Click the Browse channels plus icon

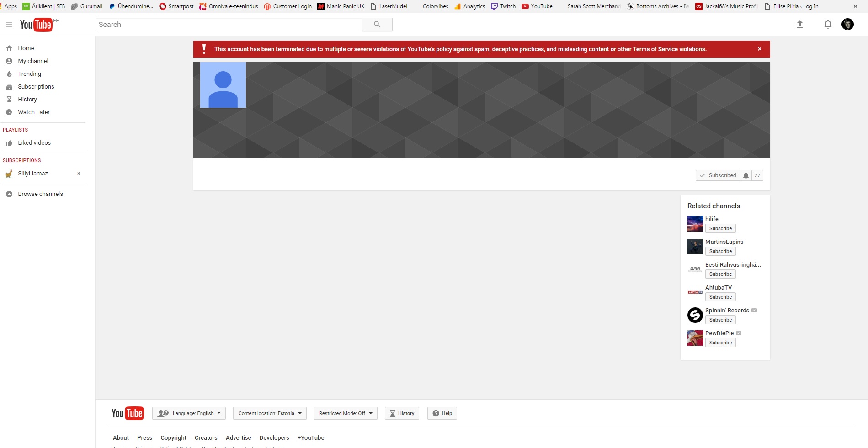(x=9, y=194)
